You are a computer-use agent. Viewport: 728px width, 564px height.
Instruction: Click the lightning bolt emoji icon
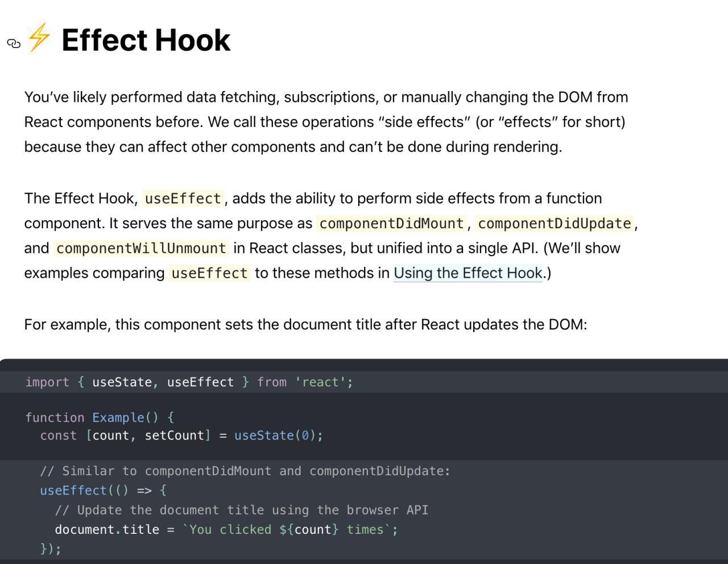(x=39, y=38)
